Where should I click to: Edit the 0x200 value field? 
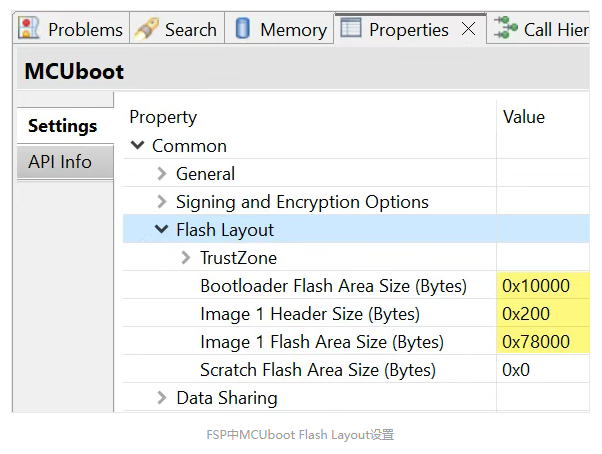tap(543, 314)
